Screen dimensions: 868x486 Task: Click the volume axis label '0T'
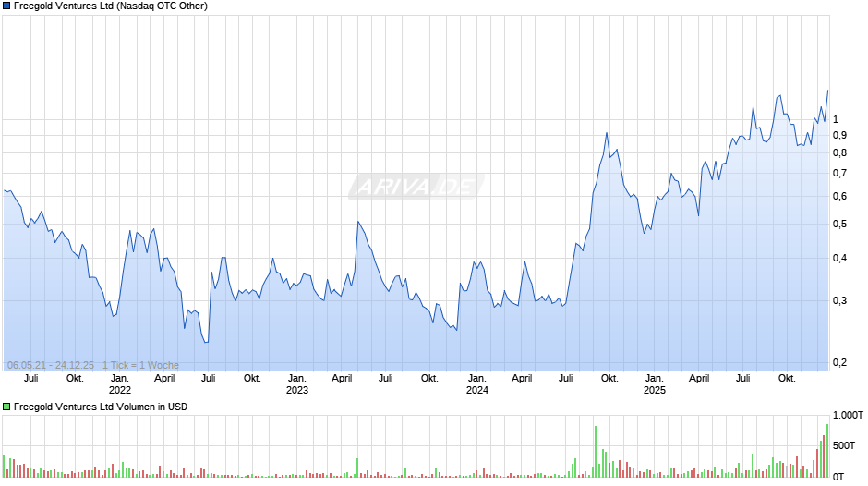(838, 477)
